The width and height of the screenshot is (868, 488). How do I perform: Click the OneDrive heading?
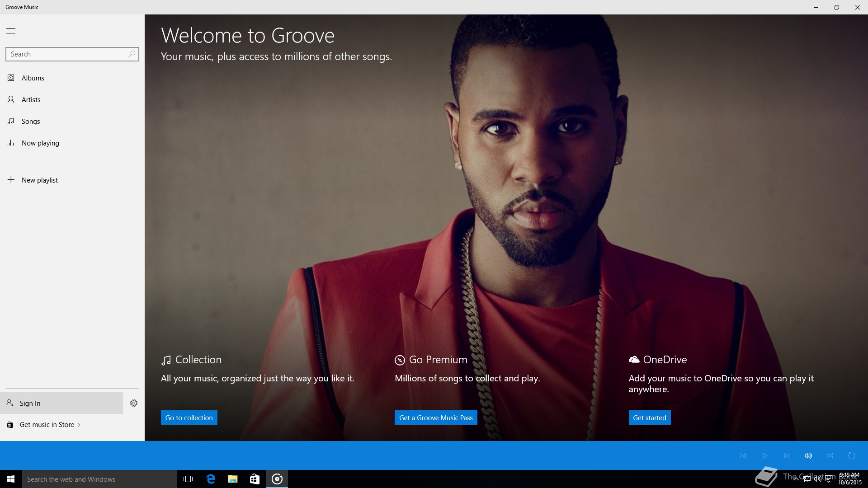click(665, 360)
